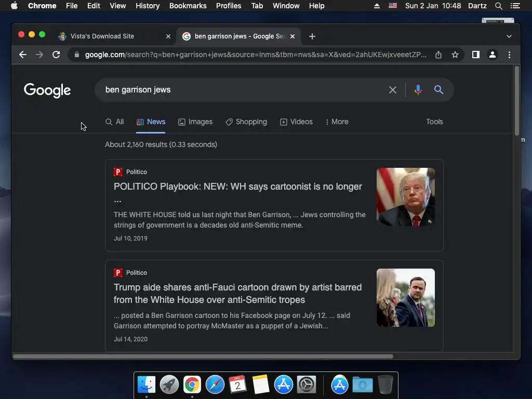The width and height of the screenshot is (532, 399).
Task: Bookmark this page with the star icon
Action: (455, 55)
